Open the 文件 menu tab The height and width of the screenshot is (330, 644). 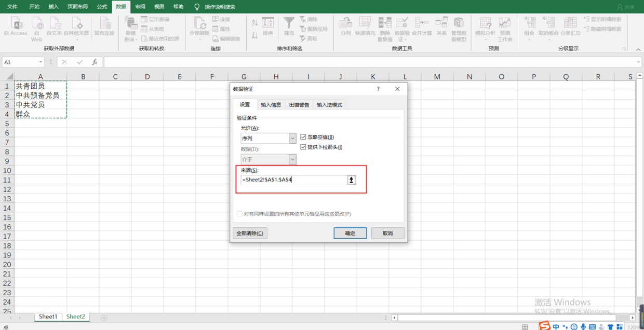pos(12,7)
